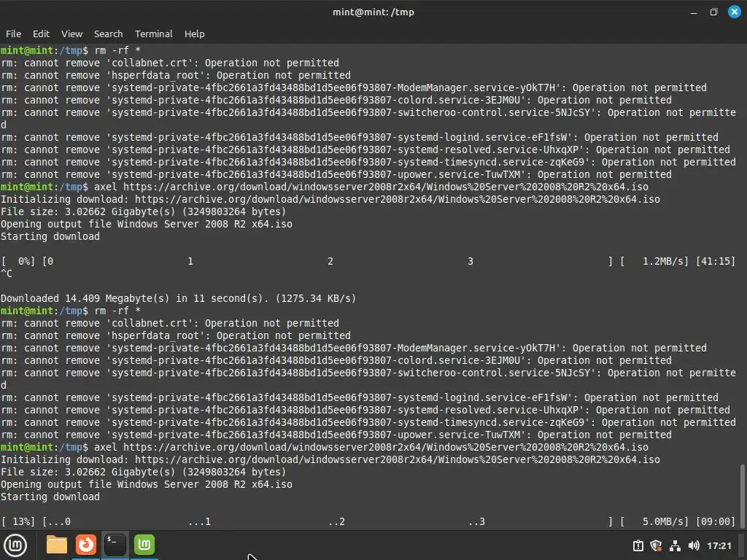The width and height of the screenshot is (747, 560).
Task: Click the '^C' interrupt line
Action: pyautogui.click(x=6, y=273)
